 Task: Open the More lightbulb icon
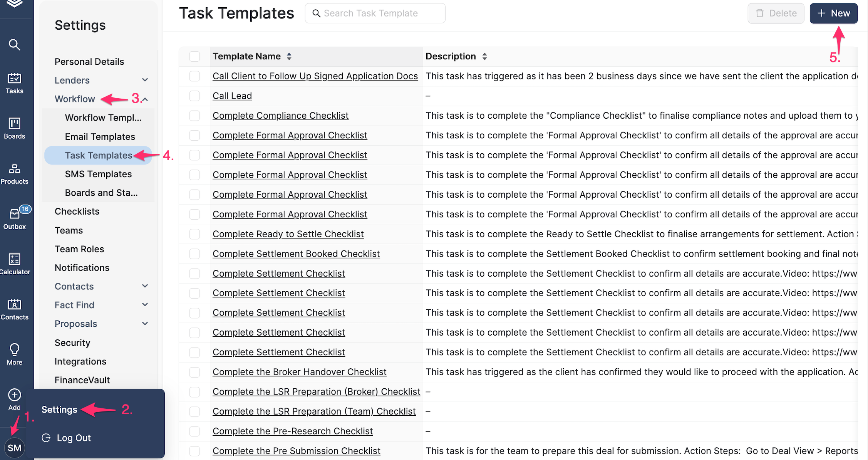(x=14, y=354)
